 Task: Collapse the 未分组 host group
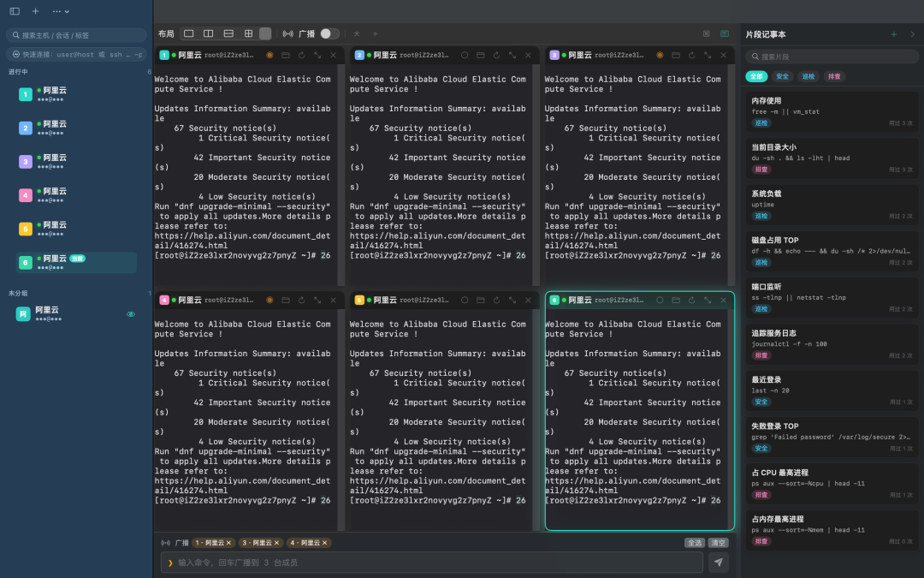[18, 293]
